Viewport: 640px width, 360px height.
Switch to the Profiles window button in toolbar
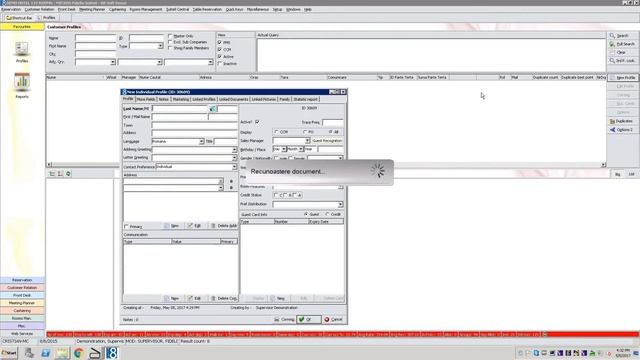[47, 18]
